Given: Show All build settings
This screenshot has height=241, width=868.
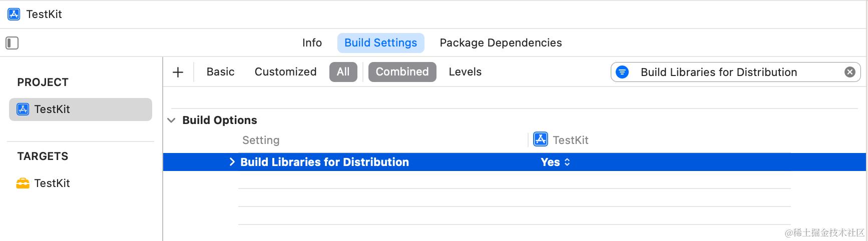Looking at the screenshot, I should click(343, 72).
